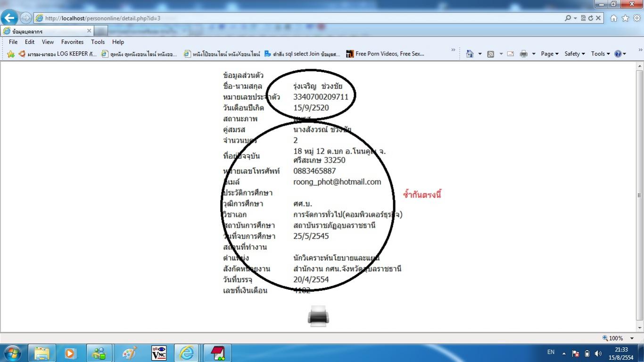644x362 pixels.
Task: Open the Home icon beside the favorites star
Action: pos(614,18)
